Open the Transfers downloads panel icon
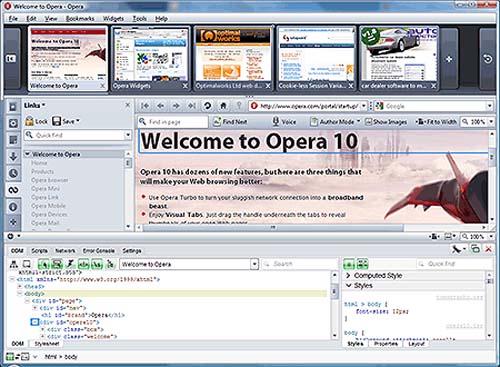The height and width of the screenshot is (367, 500). 13,156
